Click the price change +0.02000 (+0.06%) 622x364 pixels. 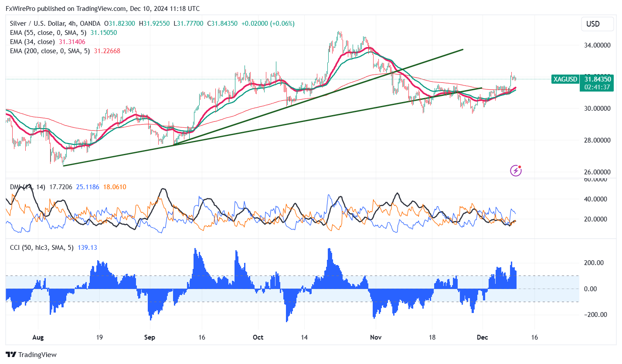tap(268, 24)
